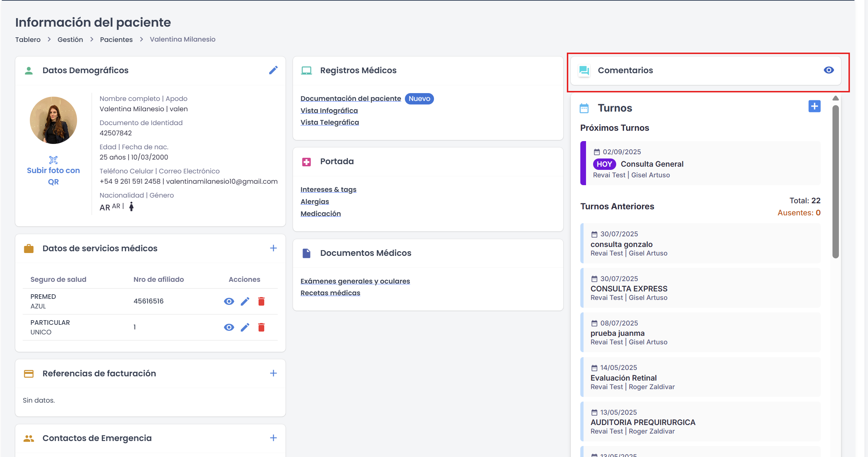Add a new medical service entry
This screenshot has width=868, height=457.
click(273, 248)
